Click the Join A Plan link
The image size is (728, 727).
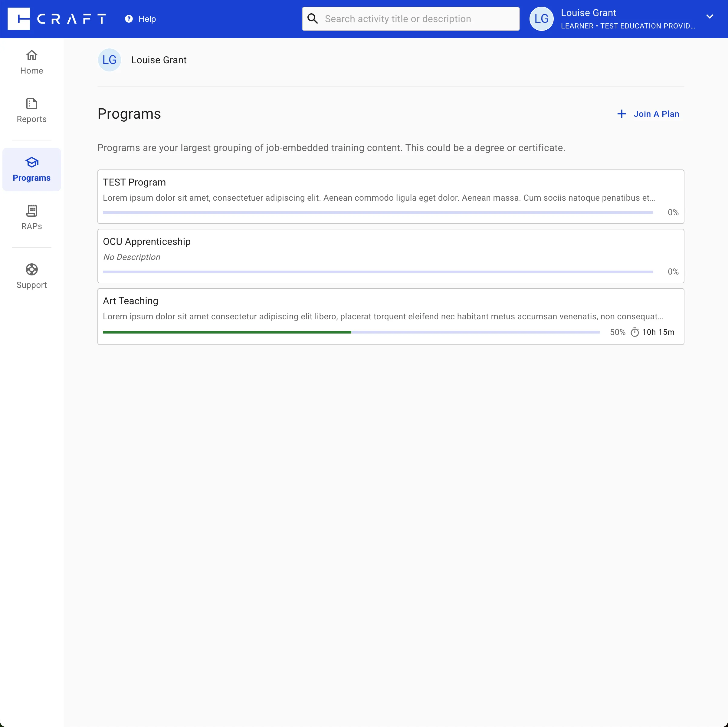656,114
